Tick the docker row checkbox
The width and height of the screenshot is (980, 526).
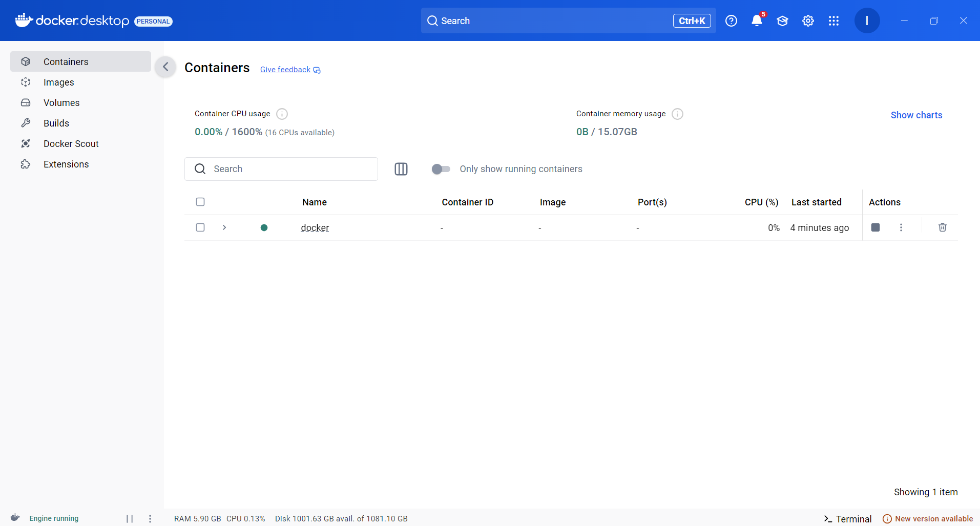tap(200, 227)
